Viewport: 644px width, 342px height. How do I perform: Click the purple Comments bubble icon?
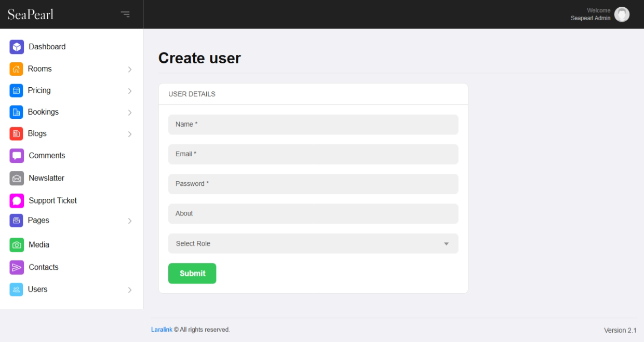click(17, 156)
